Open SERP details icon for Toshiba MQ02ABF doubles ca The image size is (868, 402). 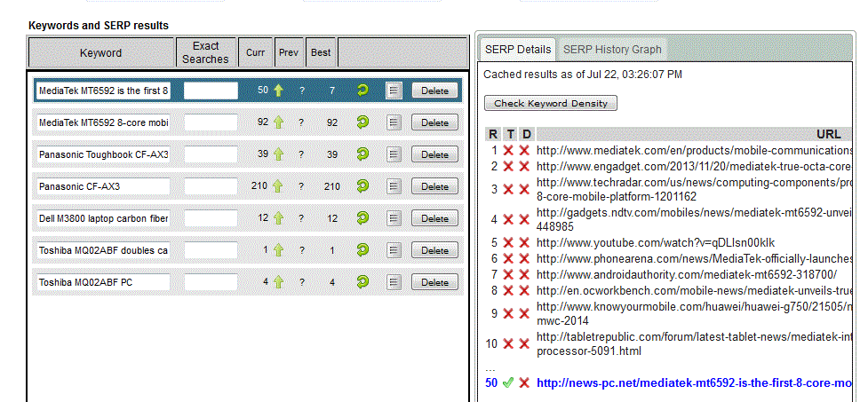point(394,250)
